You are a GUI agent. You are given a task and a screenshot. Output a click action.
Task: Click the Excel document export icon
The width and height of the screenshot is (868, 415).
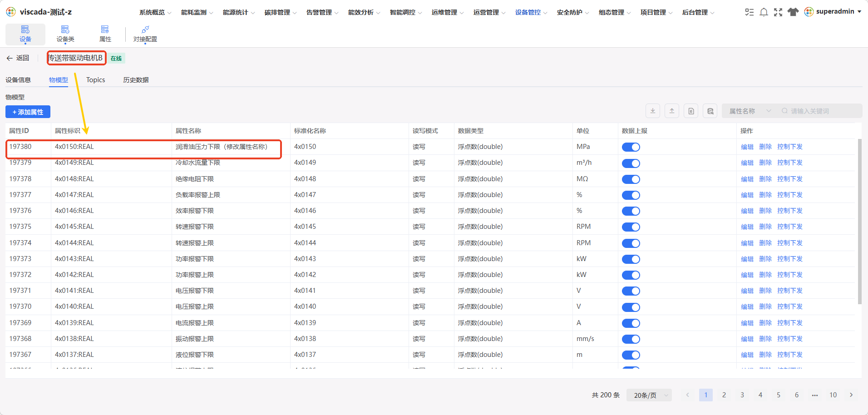[x=691, y=111]
